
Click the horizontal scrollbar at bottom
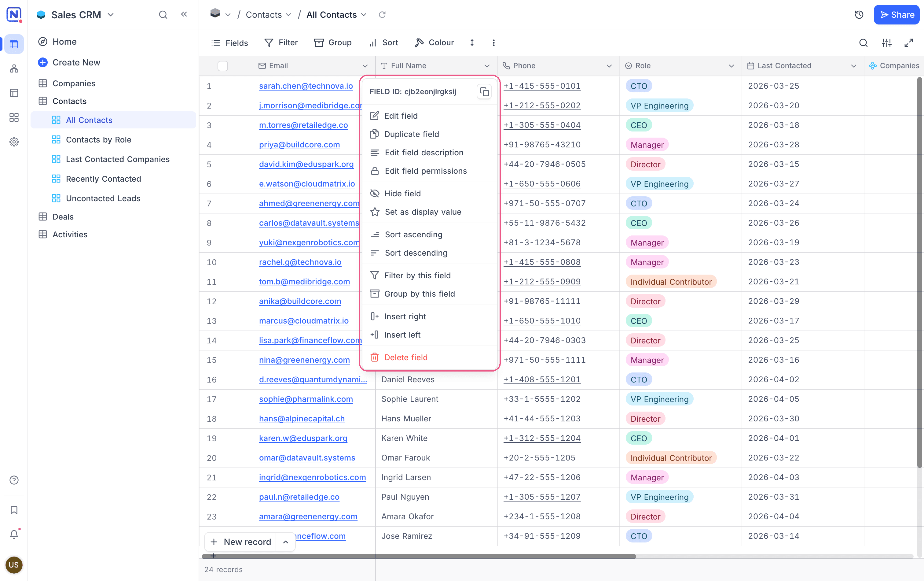point(418,556)
